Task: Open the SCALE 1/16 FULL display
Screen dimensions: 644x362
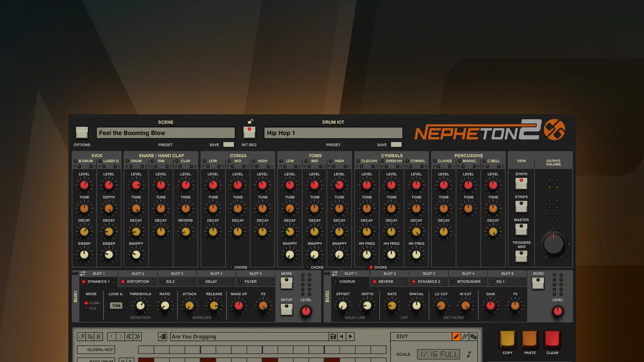Action: coord(438,354)
